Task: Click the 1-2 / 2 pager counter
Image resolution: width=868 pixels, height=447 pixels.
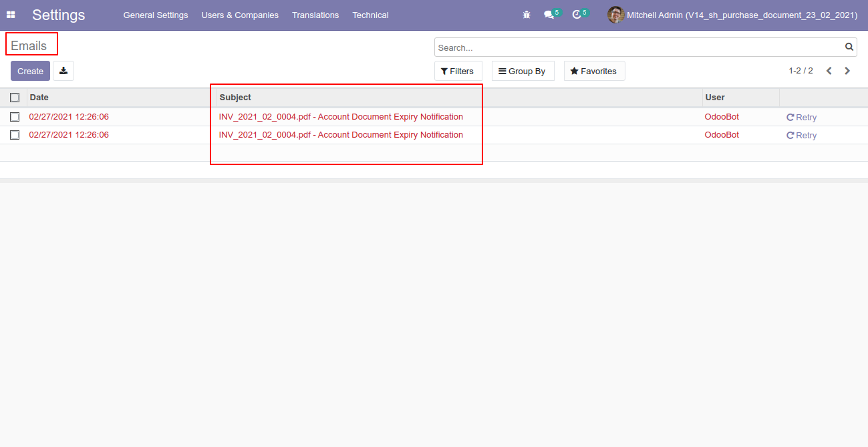Action: 801,71
